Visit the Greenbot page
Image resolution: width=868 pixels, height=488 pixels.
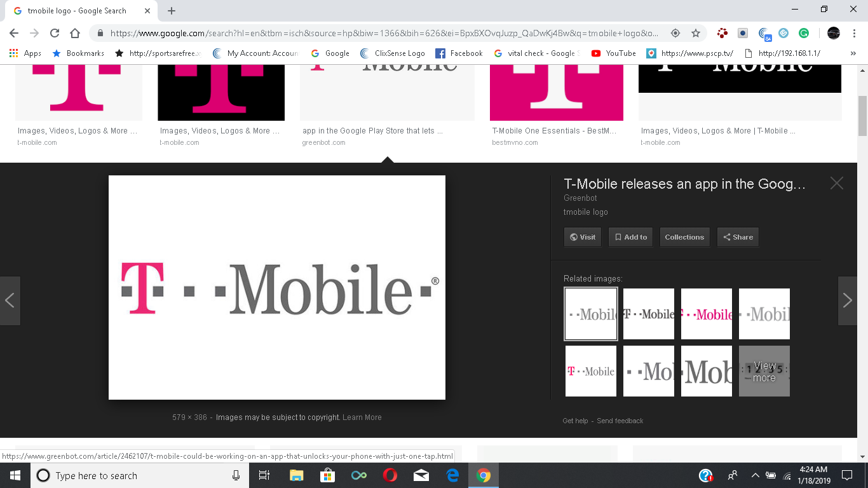pos(583,237)
